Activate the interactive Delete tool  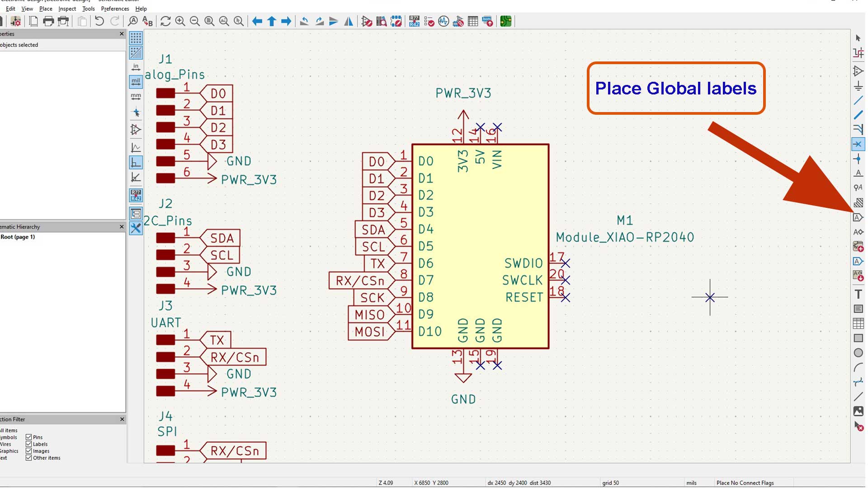(858, 426)
